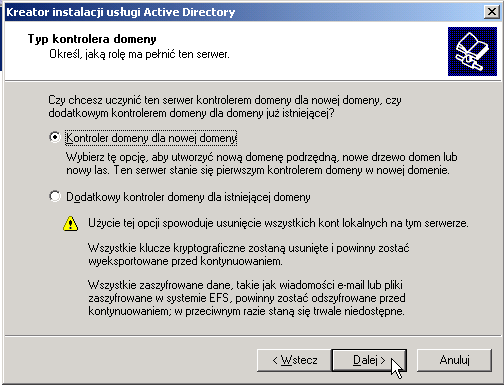The height and width of the screenshot is (385, 504).
Task: Cancel the wizard with Anuluj
Action: coord(454,360)
